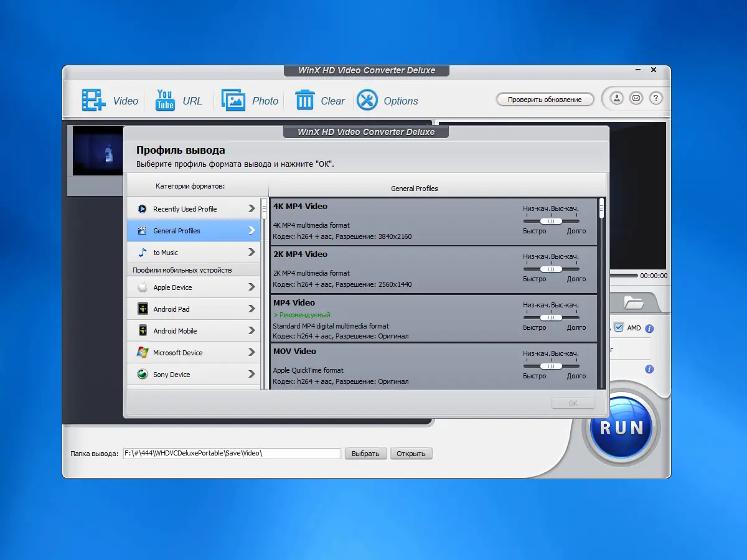Click the video thumbnail in the file list

(98, 151)
